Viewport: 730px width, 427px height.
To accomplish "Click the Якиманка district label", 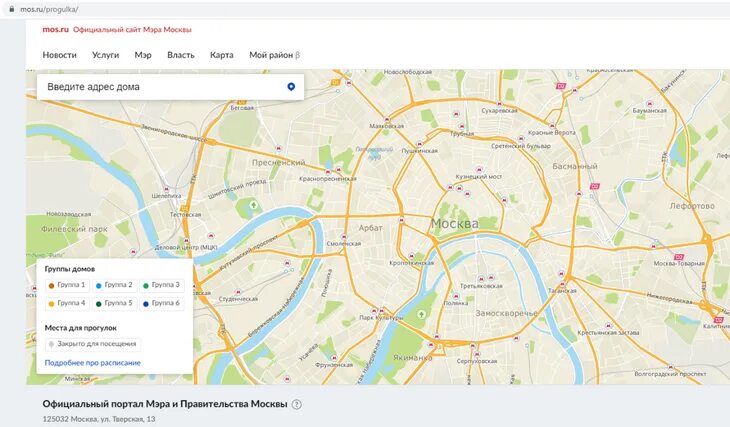I will tap(412, 358).
